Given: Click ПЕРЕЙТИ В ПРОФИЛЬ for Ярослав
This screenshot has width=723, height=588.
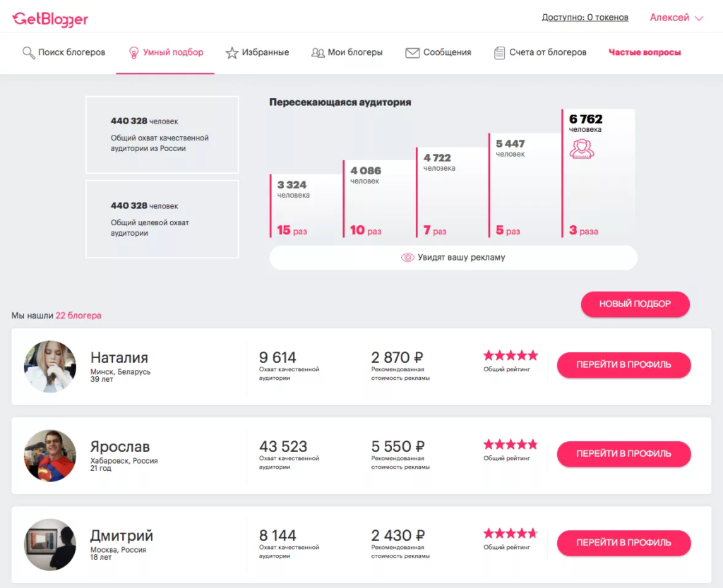Looking at the screenshot, I should pyautogui.click(x=623, y=454).
